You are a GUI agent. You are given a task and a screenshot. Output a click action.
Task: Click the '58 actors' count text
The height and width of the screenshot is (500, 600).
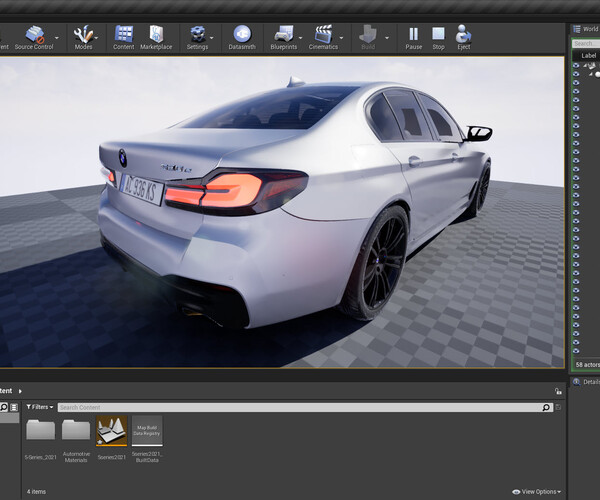click(587, 365)
